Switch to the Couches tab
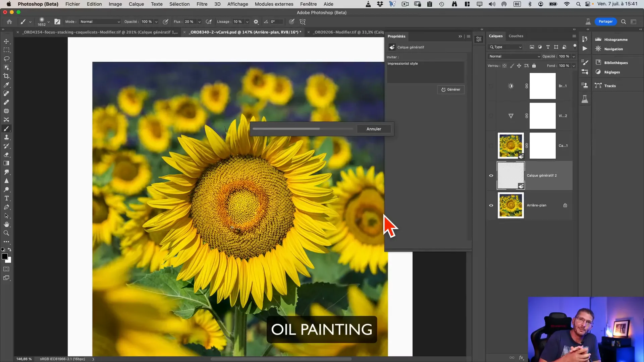The height and width of the screenshot is (362, 644). click(516, 36)
